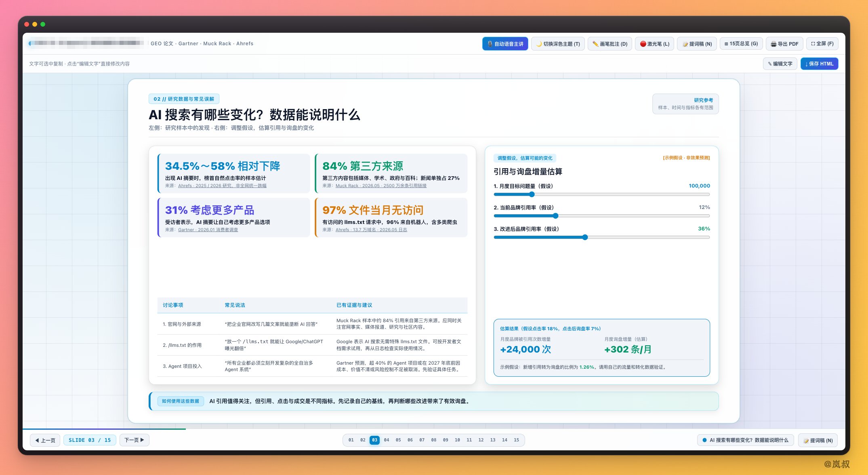The width and height of the screenshot is (868, 475).
Task: Click the 如何使用这些数据 label
Action: (x=181, y=401)
